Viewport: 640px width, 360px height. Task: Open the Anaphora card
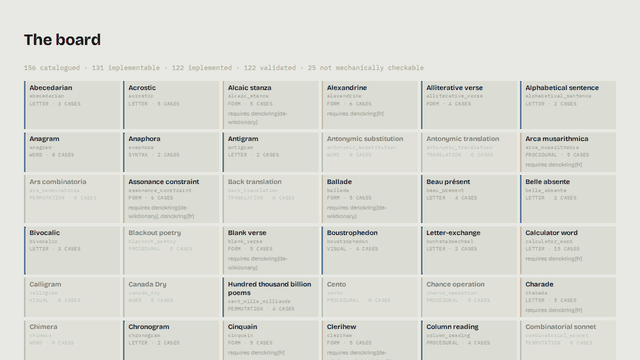(171, 152)
